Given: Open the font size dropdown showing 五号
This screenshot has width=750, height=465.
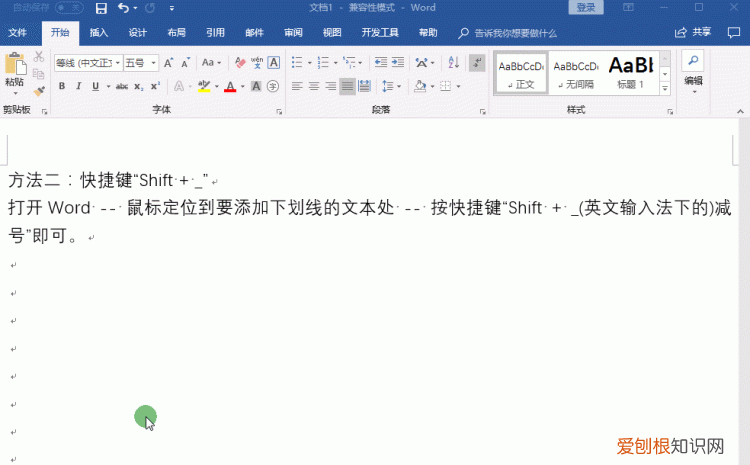Looking at the screenshot, I should pyautogui.click(x=154, y=63).
